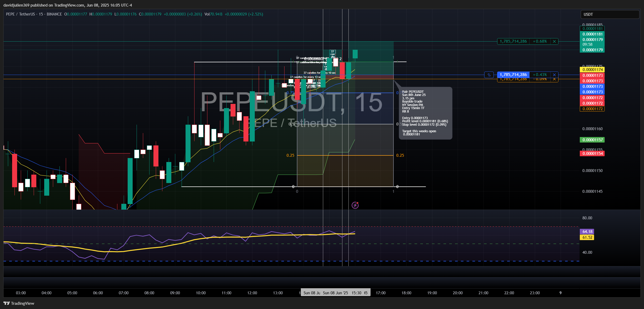The width and height of the screenshot is (644, 309).
Task: Close the +0.68% profit target line
Action: pos(554,41)
